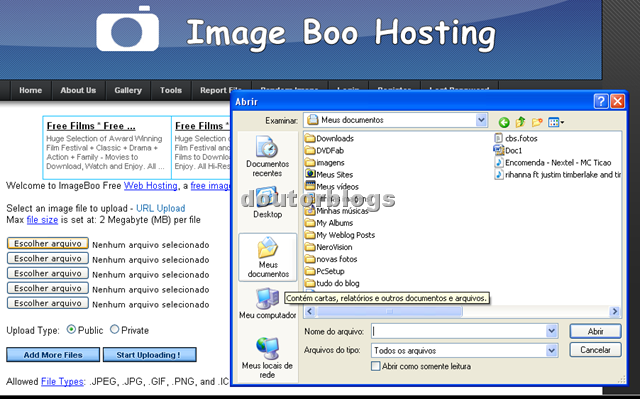640x399 pixels.
Task: Select Encomenda - Nextel - MC Ticao audio file
Action: click(553, 163)
